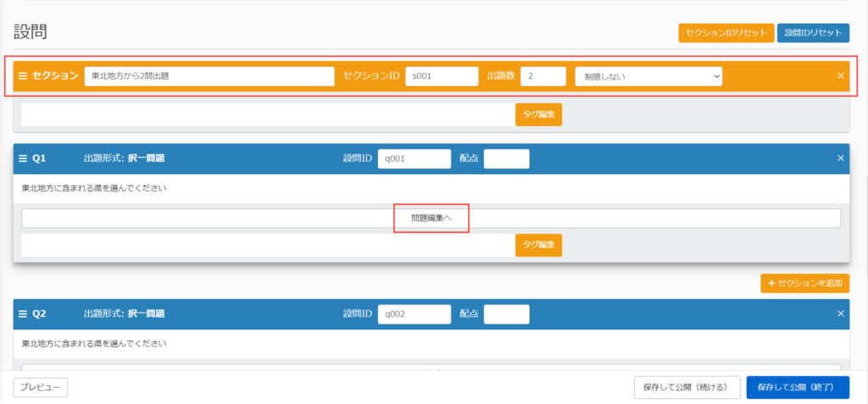The height and width of the screenshot is (404, 868).
Task: Click the 出題数 input field
Action: [x=542, y=76]
